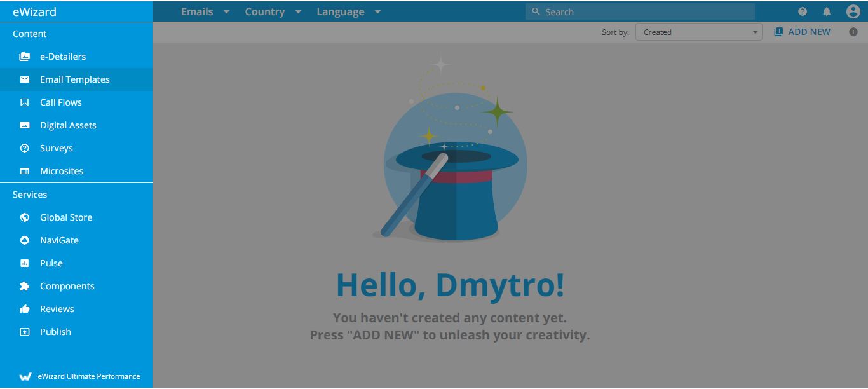
Task: Click the Components puzzle piece icon
Action: coord(25,286)
